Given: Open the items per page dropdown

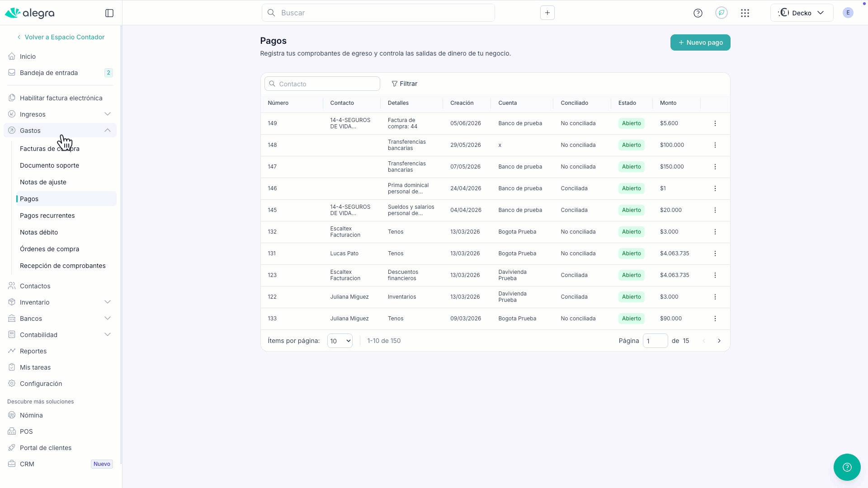Looking at the screenshot, I should click(340, 341).
